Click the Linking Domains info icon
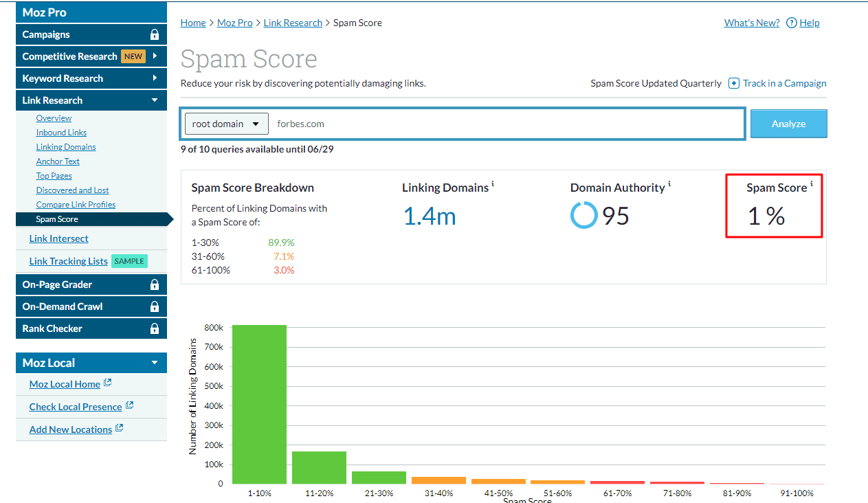Viewport: 868px width, 503px height. click(x=493, y=185)
